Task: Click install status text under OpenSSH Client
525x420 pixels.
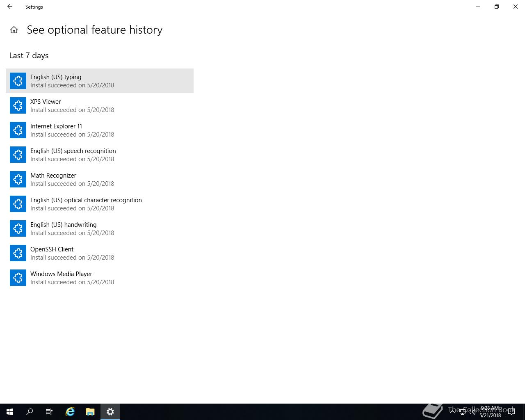Action: click(x=72, y=258)
